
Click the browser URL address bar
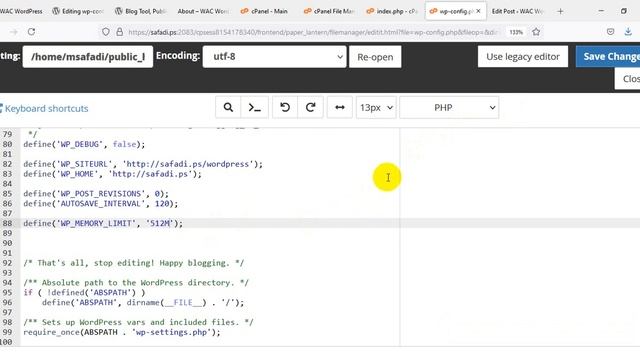(x=312, y=32)
